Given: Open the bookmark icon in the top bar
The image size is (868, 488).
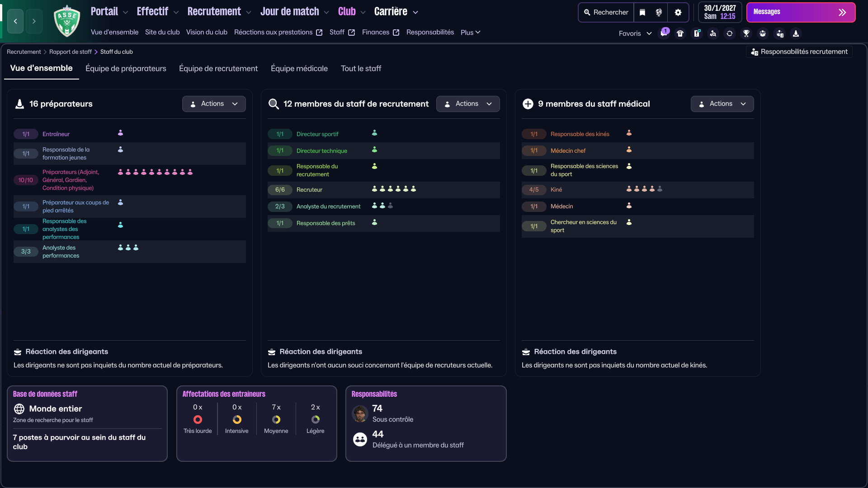Looking at the screenshot, I should coord(642,12).
